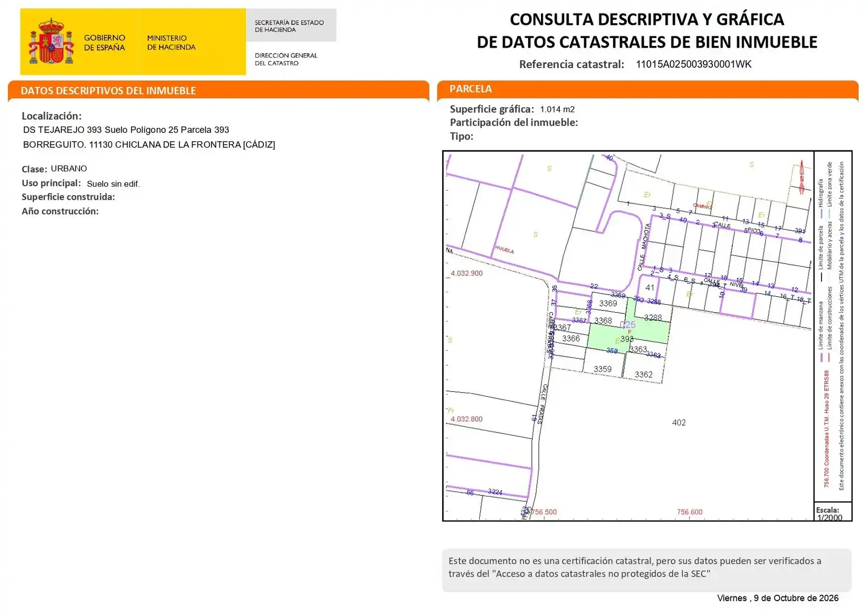
Task: Select the address line DS TEJAREJO 393
Action: [126, 130]
